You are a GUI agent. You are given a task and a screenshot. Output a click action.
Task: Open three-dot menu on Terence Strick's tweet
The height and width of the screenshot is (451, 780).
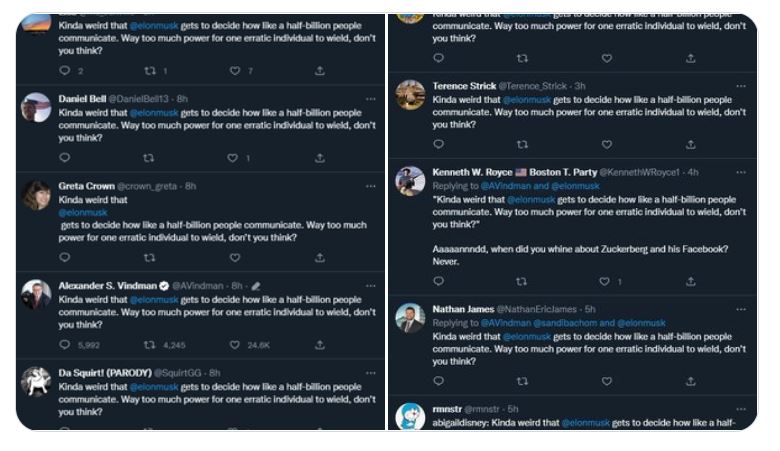pos(741,87)
